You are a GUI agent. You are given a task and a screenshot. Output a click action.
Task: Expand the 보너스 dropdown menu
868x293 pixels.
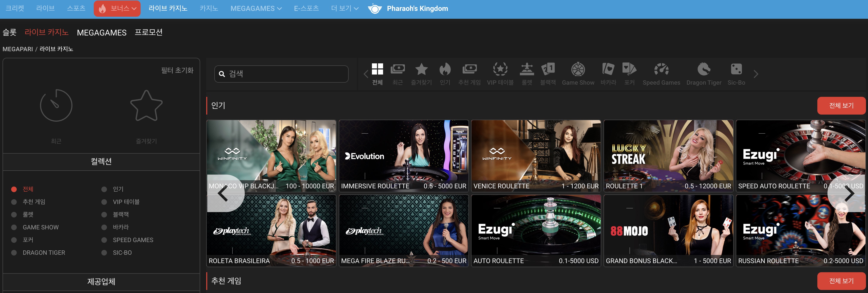117,8
